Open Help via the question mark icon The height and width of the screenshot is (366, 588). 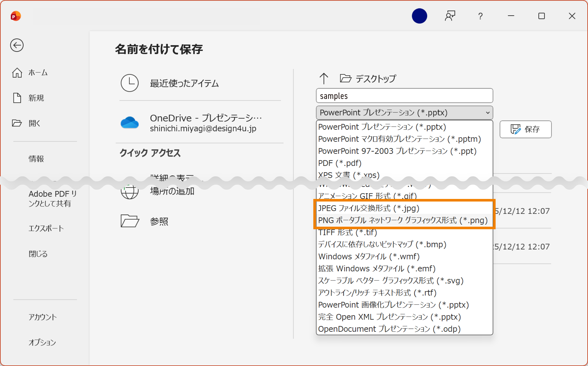click(480, 16)
